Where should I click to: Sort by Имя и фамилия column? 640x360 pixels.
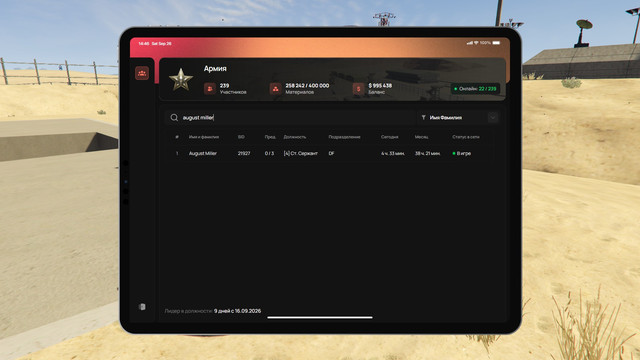coord(204,137)
